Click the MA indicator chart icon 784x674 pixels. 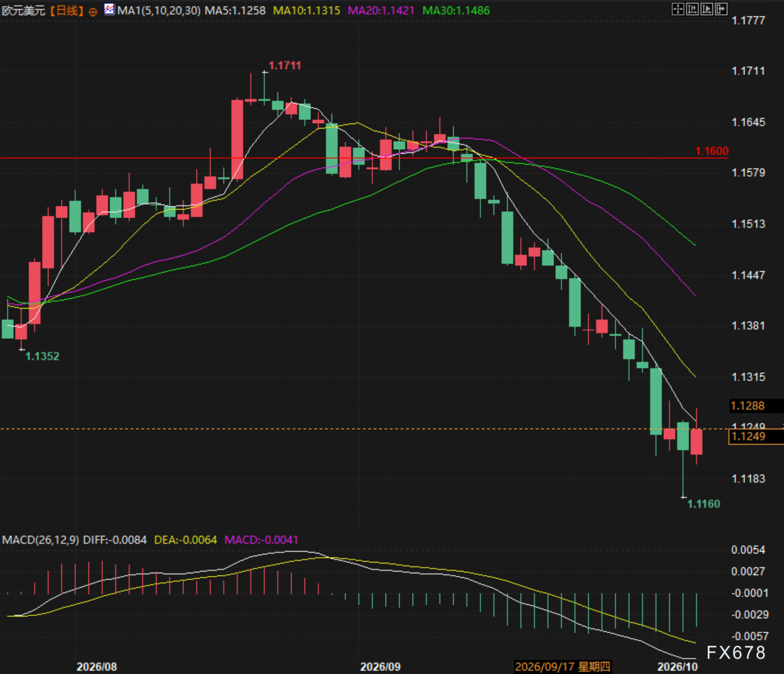[109, 9]
